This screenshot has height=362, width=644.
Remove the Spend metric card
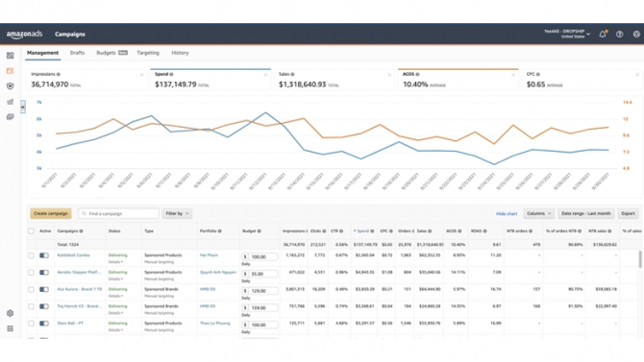[265, 75]
